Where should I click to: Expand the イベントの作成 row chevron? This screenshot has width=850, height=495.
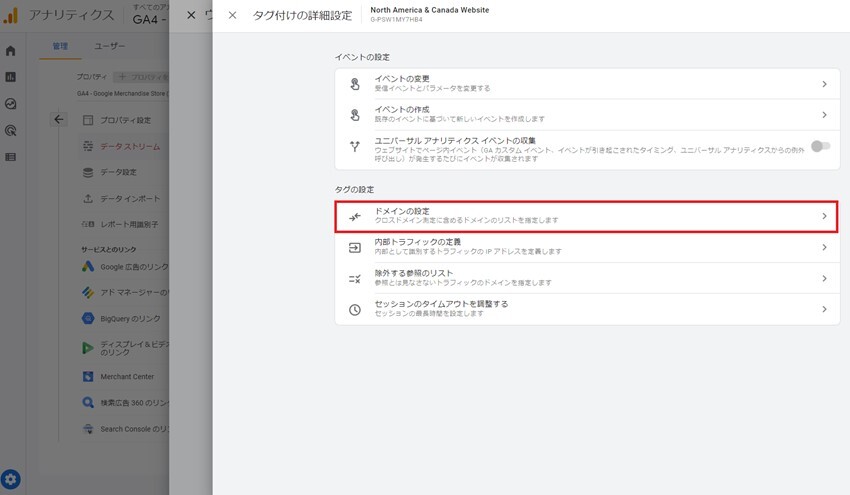coord(824,115)
